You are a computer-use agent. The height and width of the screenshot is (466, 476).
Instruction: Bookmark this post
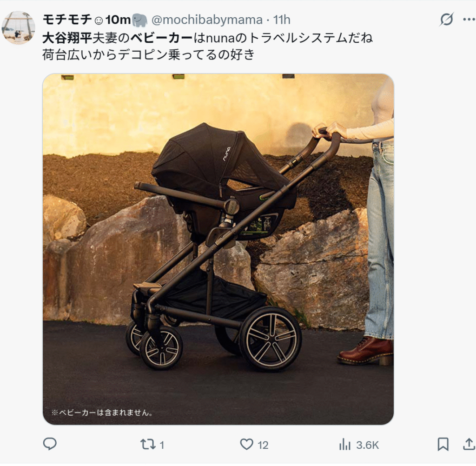click(x=443, y=445)
